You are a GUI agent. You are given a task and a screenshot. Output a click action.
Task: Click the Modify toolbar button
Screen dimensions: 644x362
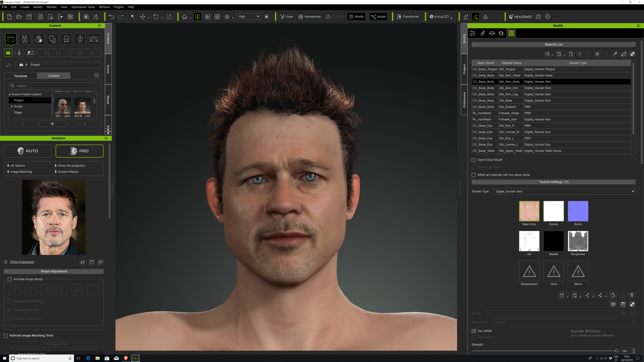[356, 17]
